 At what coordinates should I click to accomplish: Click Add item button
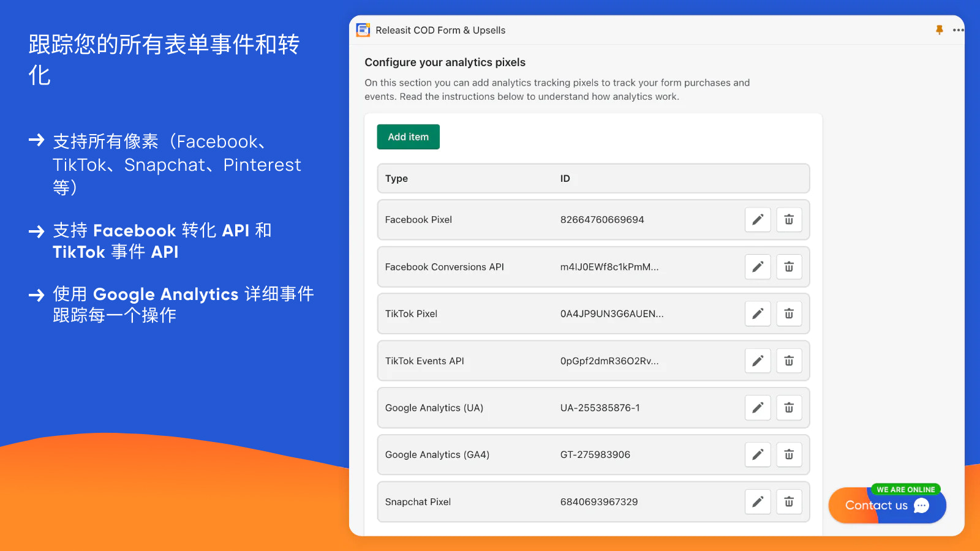point(409,137)
